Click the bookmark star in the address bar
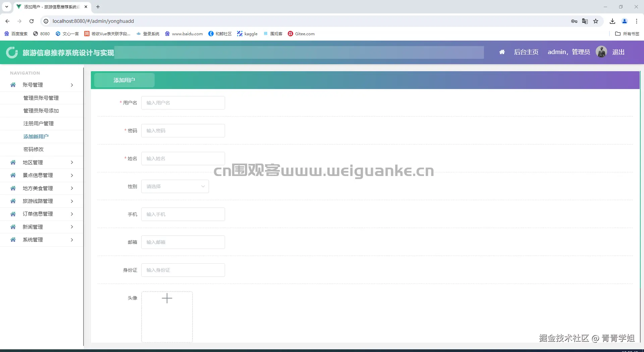Image resolution: width=644 pixels, height=352 pixels. (x=596, y=21)
